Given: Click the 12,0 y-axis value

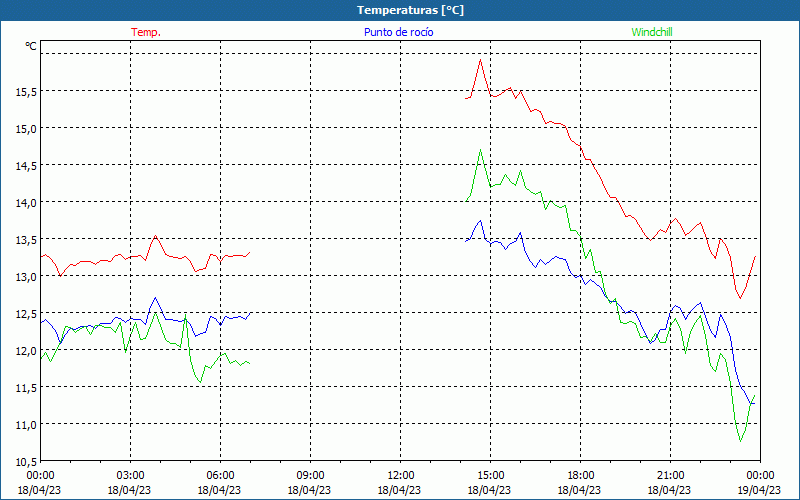Looking at the screenshot, I should click(x=26, y=351).
